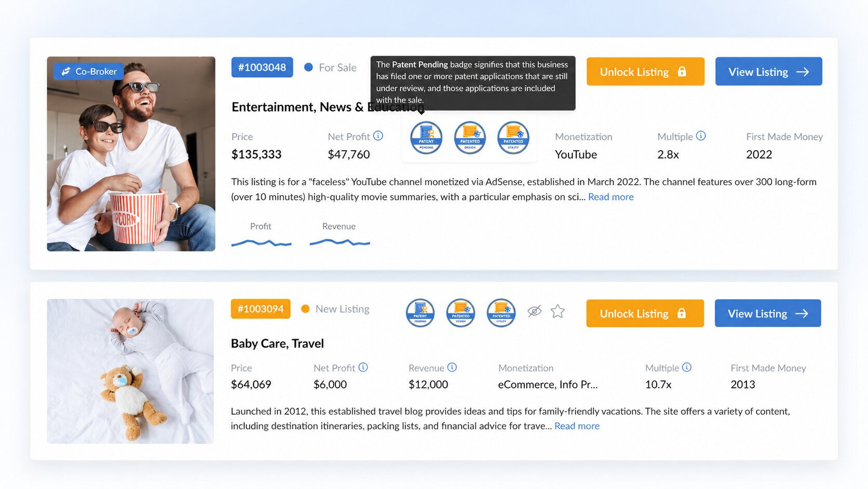Click Patented Design badge on Baby Care listing

(461, 313)
